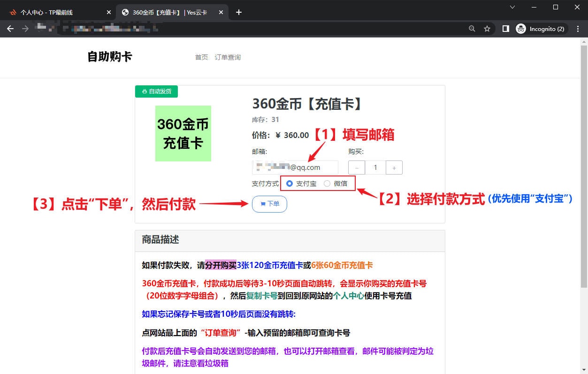The height and width of the screenshot is (374, 588).
Task: Open the Chrome three-dot menu
Action: [578, 29]
